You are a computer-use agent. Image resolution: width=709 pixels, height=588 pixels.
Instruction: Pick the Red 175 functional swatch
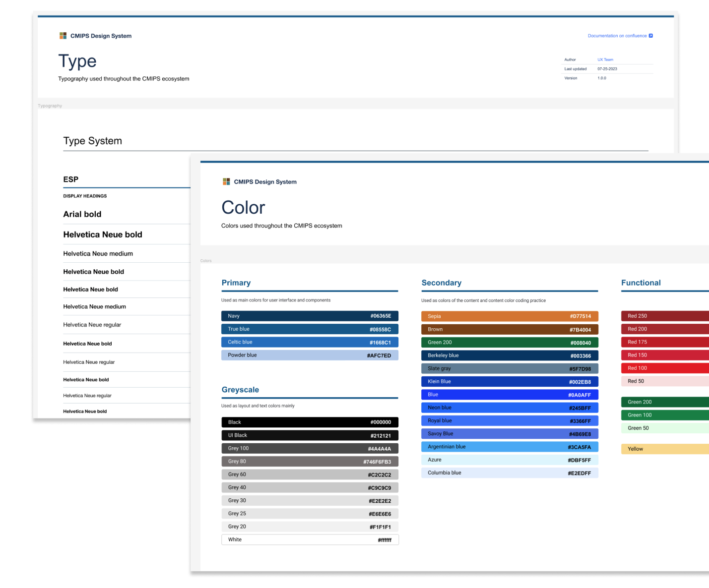click(x=665, y=342)
